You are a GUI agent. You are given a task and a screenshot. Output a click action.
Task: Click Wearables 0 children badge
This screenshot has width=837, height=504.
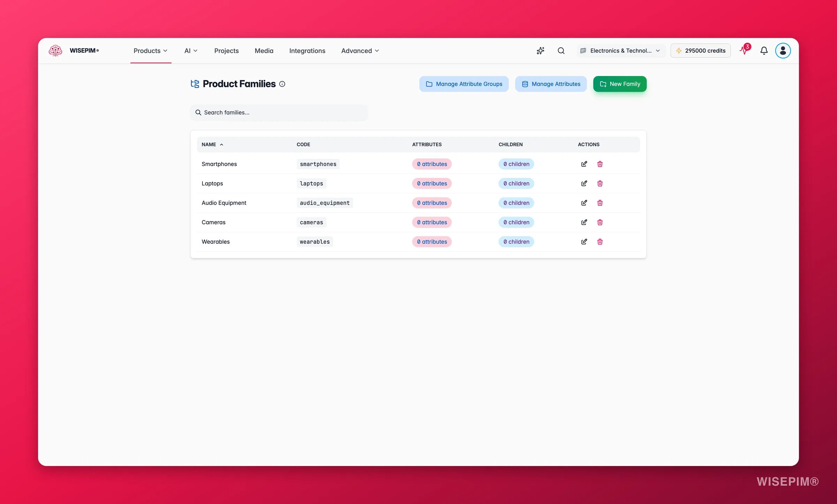pyautogui.click(x=516, y=242)
